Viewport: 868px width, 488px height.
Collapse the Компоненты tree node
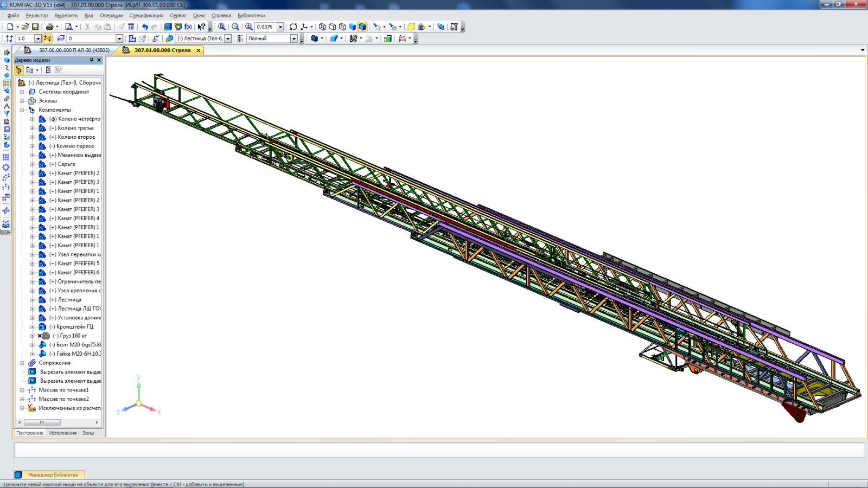point(22,110)
